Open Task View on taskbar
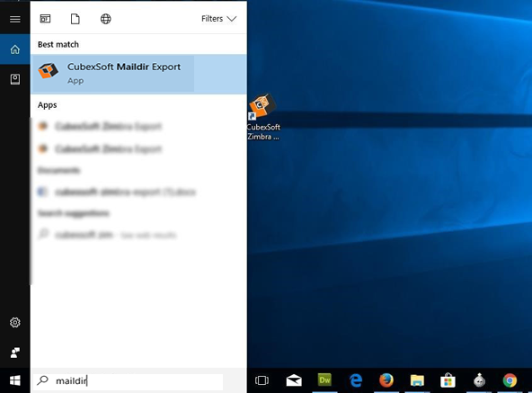 click(262, 380)
